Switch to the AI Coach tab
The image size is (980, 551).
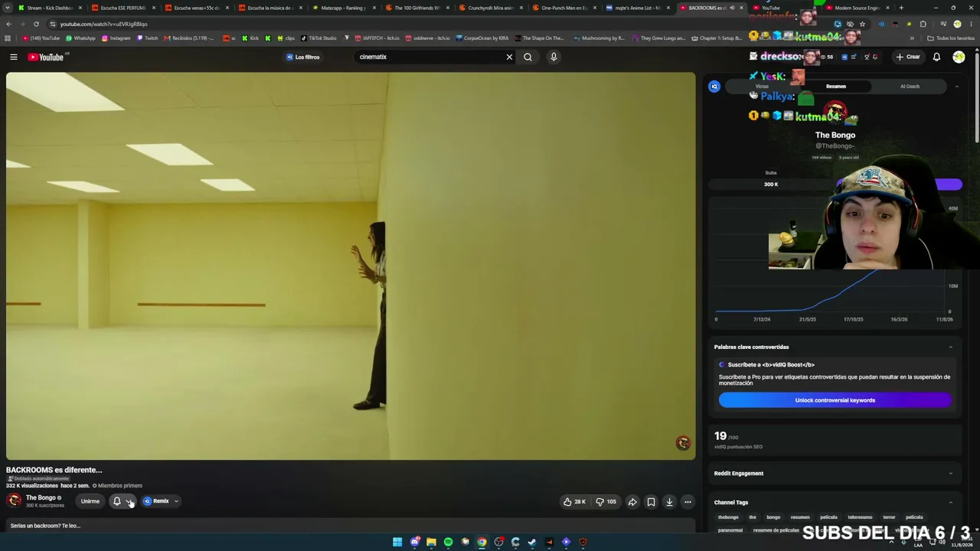[910, 86]
